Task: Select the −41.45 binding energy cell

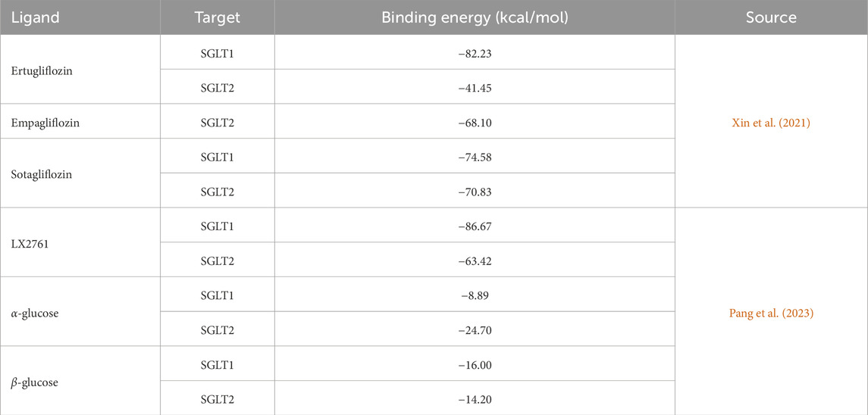Action: [475, 88]
